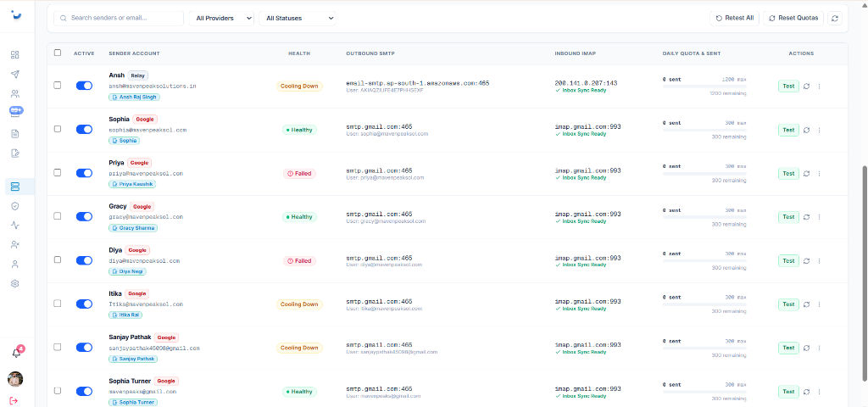This screenshot has width=868, height=407.
Task: Click the Reset Quotas button
Action: tap(793, 19)
